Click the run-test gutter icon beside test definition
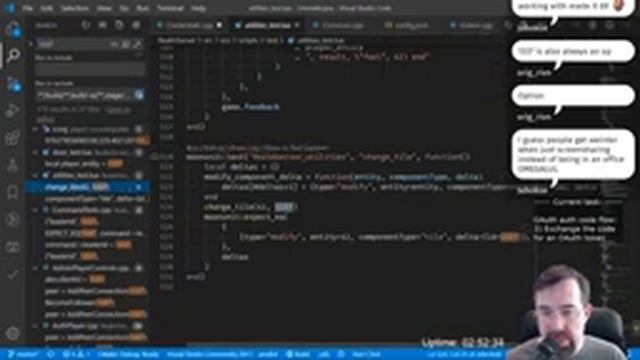Viewport: 640px width, 360px height. [155, 157]
